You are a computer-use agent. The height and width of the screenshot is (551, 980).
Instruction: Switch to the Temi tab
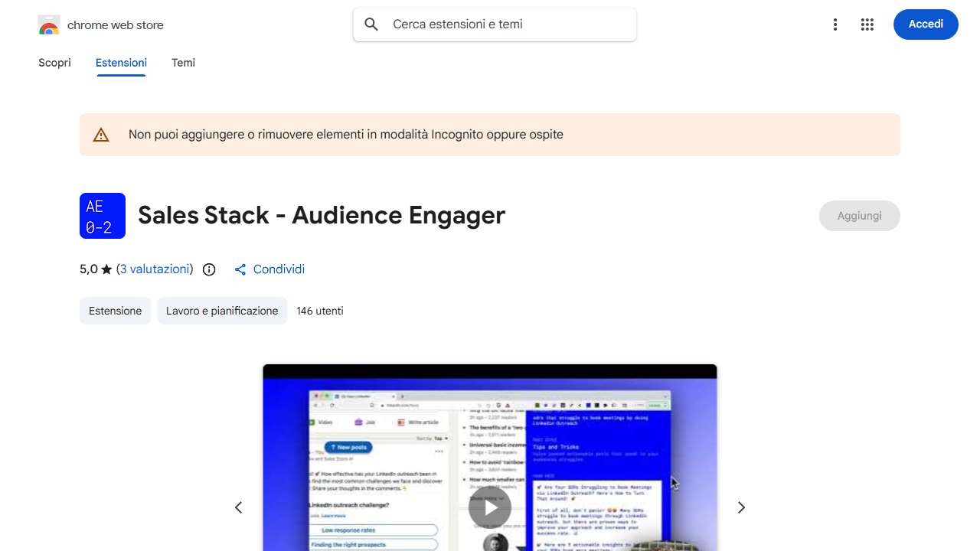(x=183, y=63)
